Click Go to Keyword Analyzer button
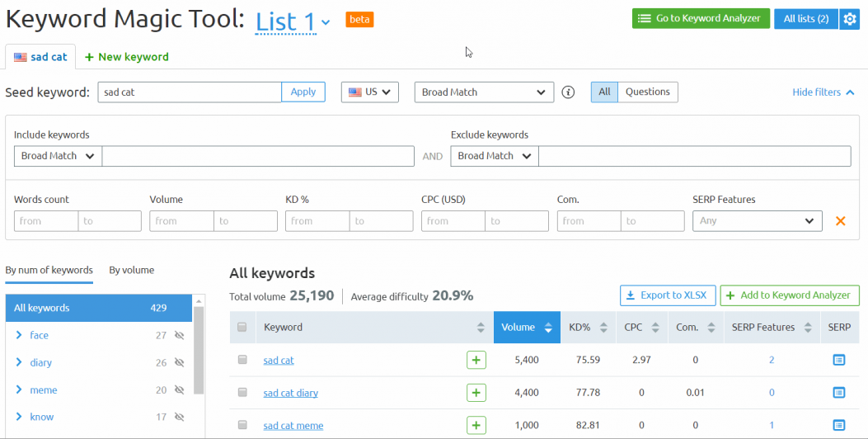The height and width of the screenshot is (439, 868). pyautogui.click(x=701, y=19)
